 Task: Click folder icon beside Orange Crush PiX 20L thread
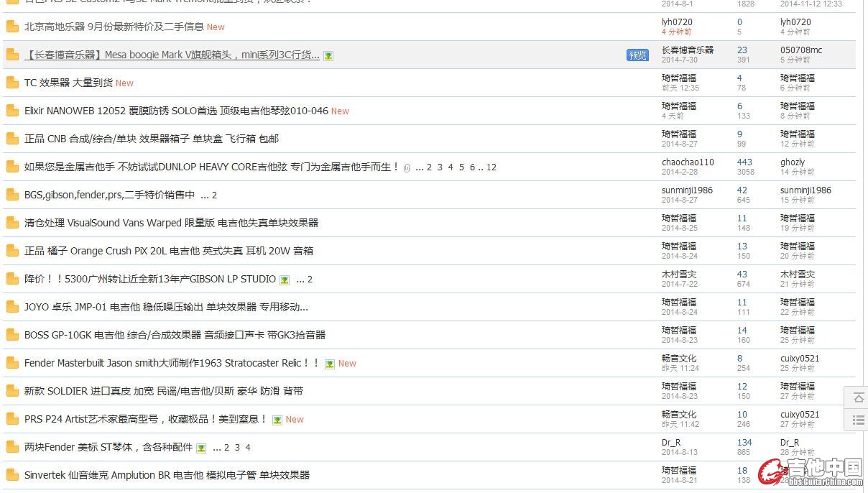pos(12,252)
